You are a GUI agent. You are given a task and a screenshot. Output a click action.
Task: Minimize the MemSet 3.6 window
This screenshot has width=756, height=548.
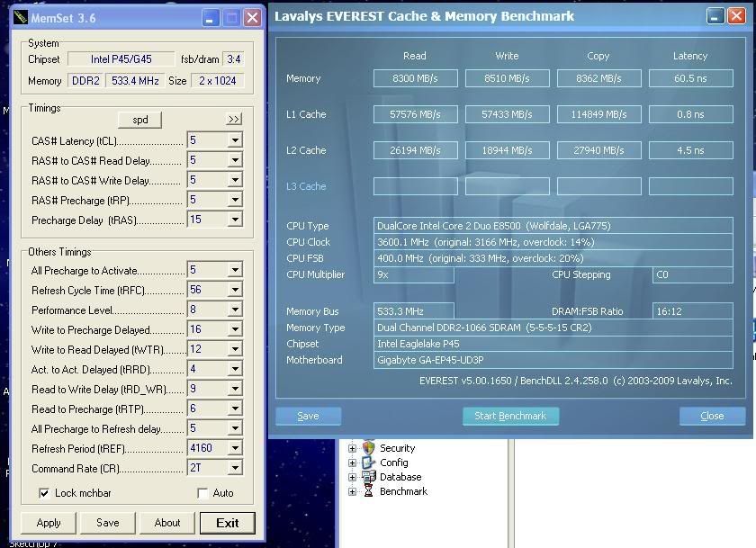[x=211, y=18]
